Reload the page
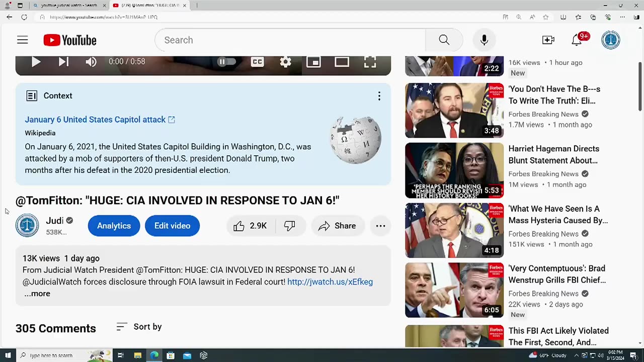Viewport: 644px width, 362px height. click(x=24, y=17)
